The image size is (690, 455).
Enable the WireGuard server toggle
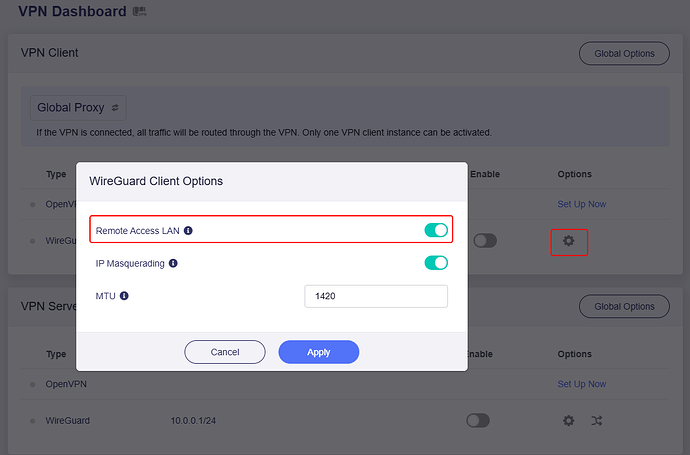click(478, 421)
